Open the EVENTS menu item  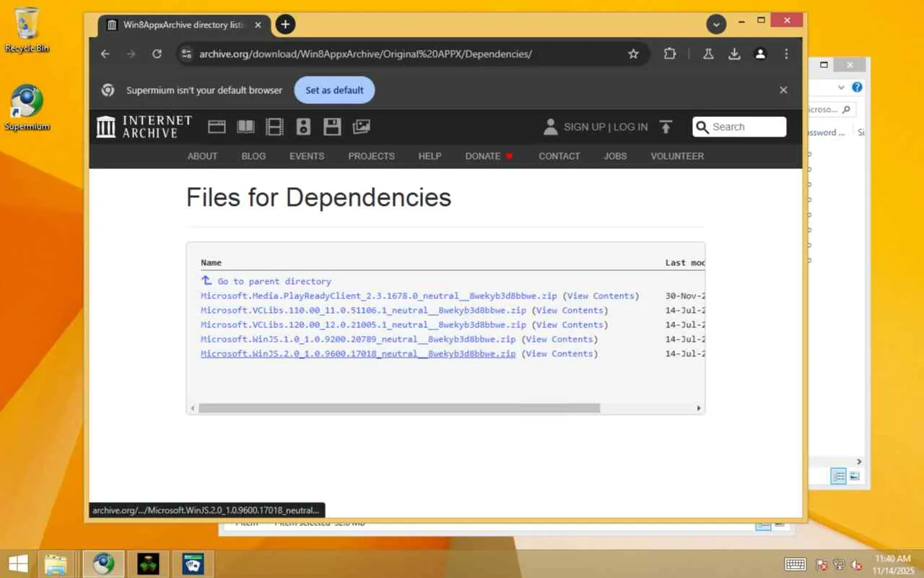(307, 156)
